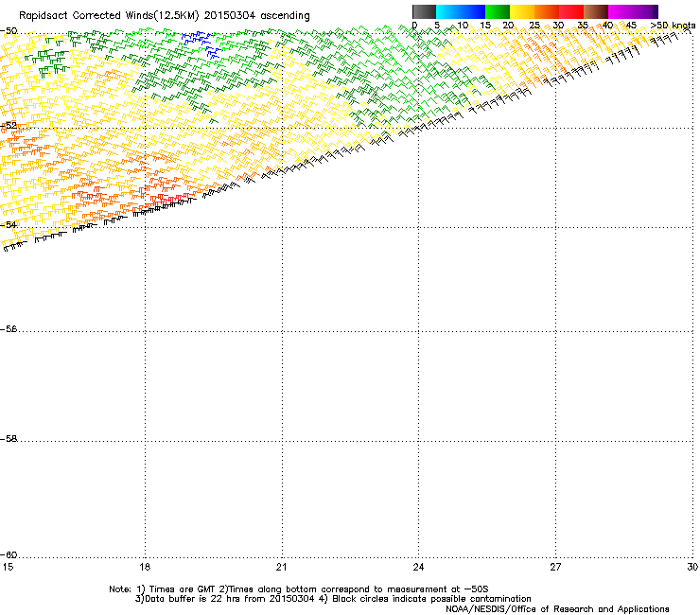The image size is (700, 615).
Task: Click the date 20150304 ascending in title
Action: tap(256, 16)
